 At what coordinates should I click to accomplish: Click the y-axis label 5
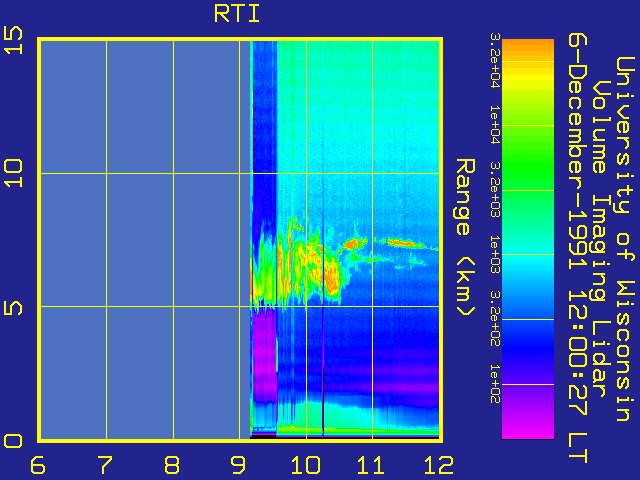(x=13, y=307)
